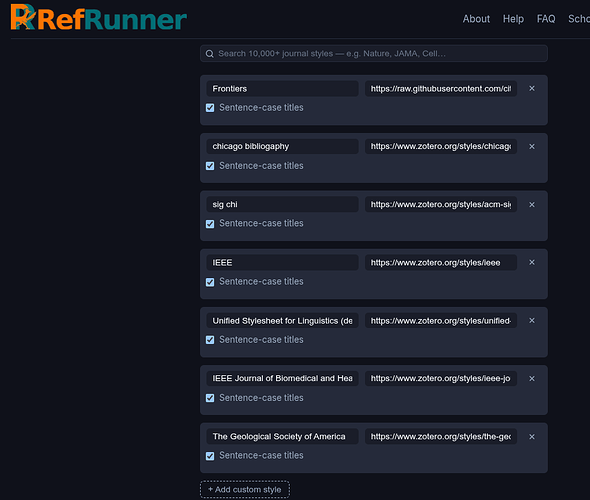Open the Help page
The width and height of the screenshot is (590, 500).
coord(513,19)
